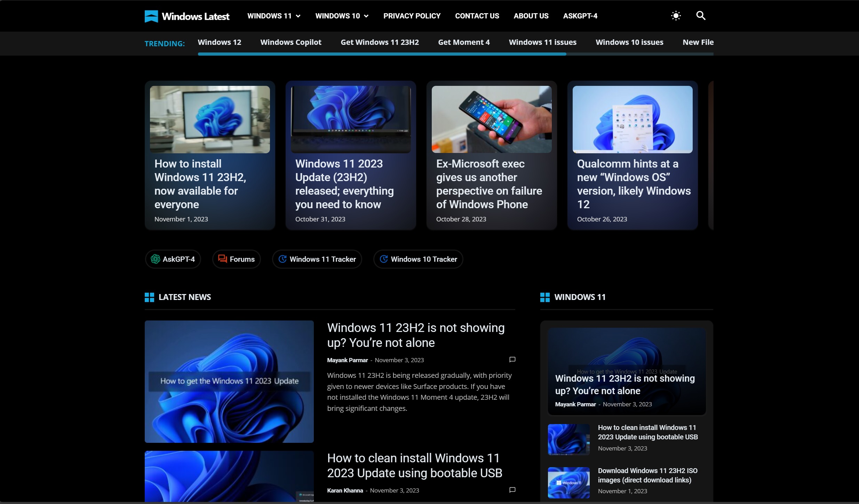The height and width of the screenshot is (504, 859).
Task: Select trending topic Get Windows 11 23H2
Action: pyautogui.click(x=380, y=42)
